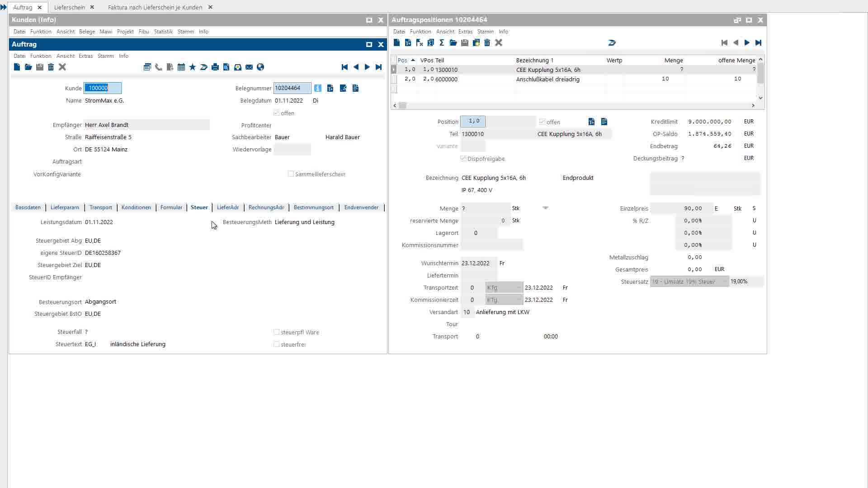868x488 pixels.
Task: Toggle the steuerfrei checkbox
Action: point(276,344)
